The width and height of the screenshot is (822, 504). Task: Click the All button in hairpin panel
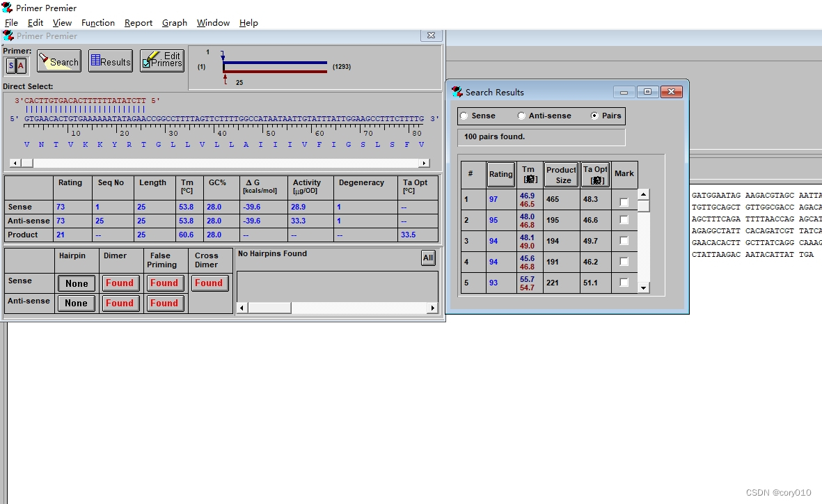pyautogui.click(x=428, y=258)
